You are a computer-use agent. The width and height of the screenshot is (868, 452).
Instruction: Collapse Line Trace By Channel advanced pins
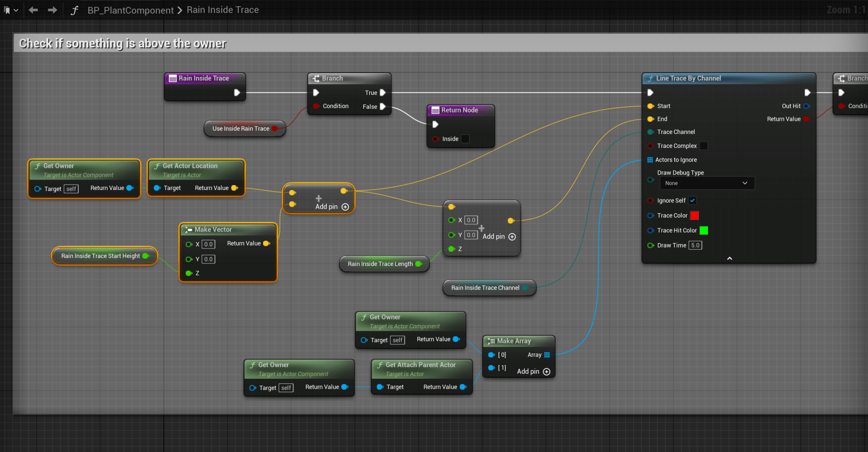coord(729,258)
